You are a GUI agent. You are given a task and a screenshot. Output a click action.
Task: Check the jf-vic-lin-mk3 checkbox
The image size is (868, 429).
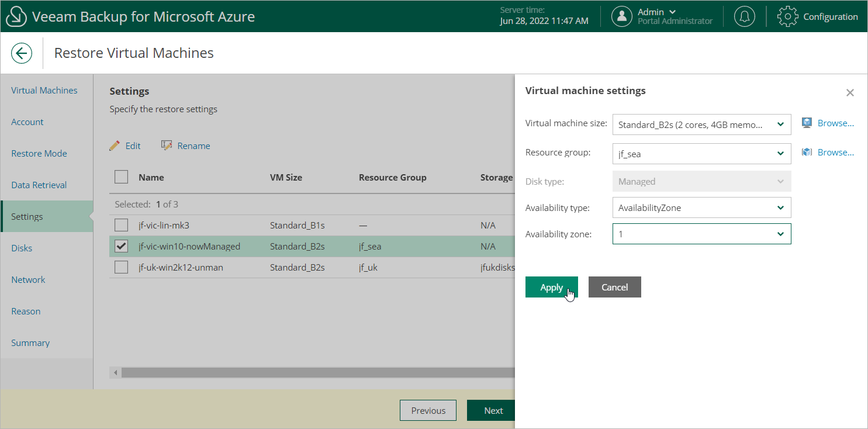click(x=121, y=225)
